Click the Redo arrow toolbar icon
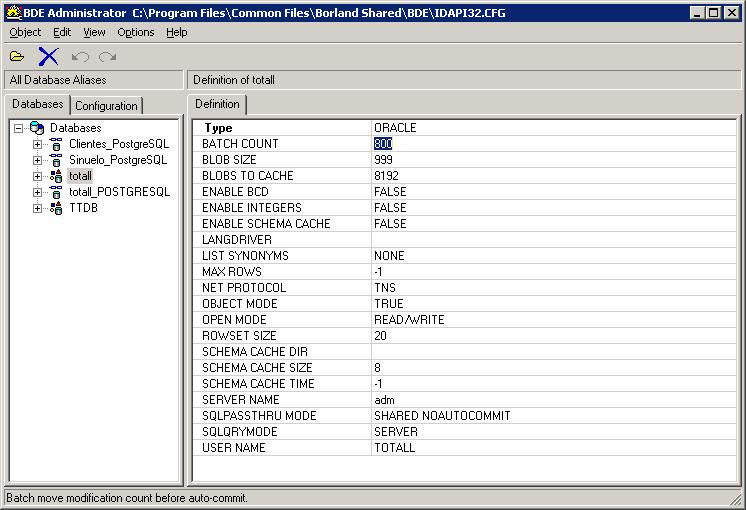746x510 pixels. tap(107, 57)
